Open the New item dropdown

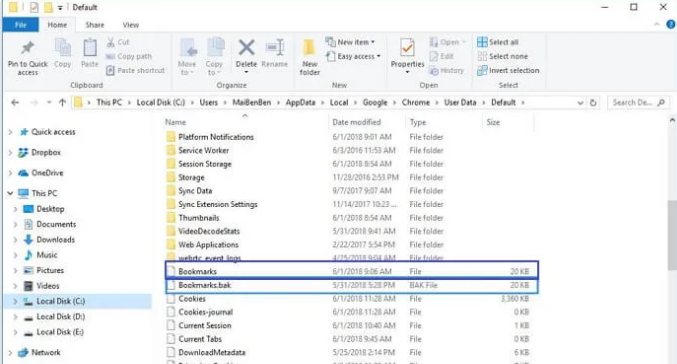pos(350,42)
